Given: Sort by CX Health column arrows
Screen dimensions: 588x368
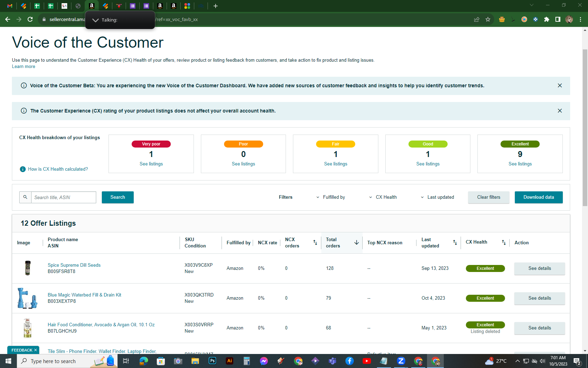Looking at the screenshot, I should pyautogui.click(x=504, y=243).
